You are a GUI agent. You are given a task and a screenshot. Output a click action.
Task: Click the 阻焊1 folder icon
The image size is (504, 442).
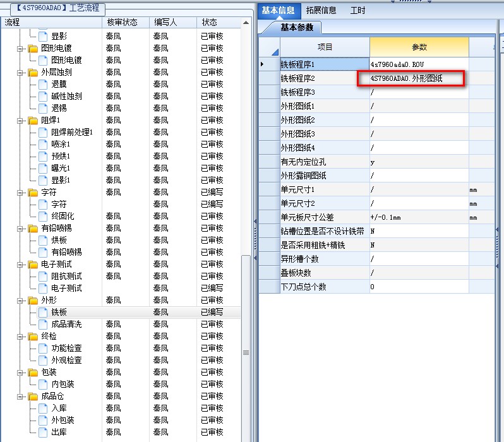click(x=33, y=121)
